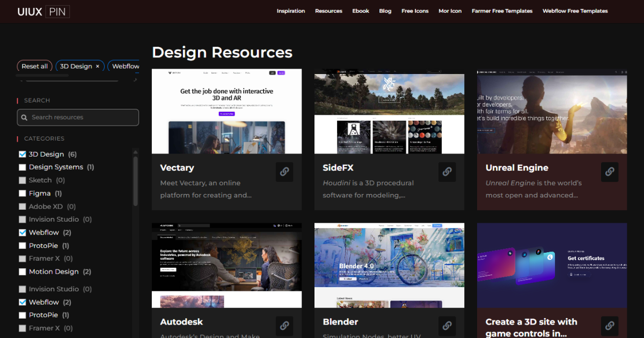Open link icon on 'Create a 3D site' card
This screenshot has width=644, height=338.
point(610,326)
